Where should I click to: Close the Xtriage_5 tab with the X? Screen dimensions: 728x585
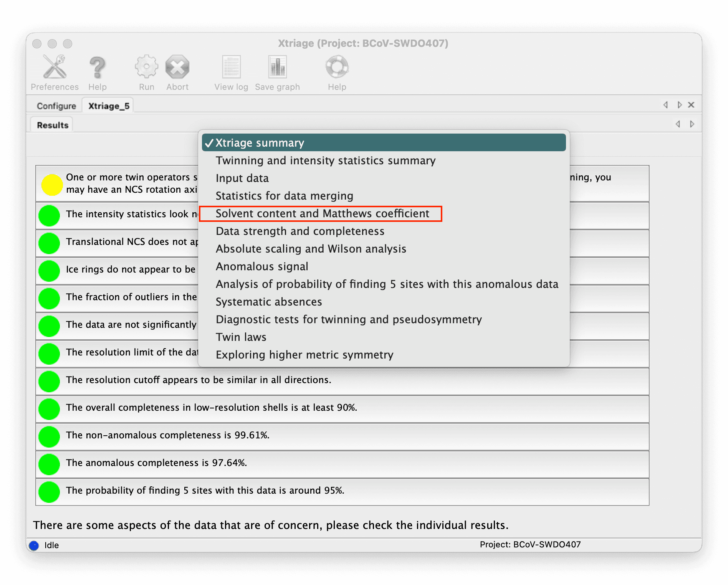[691, 105]
